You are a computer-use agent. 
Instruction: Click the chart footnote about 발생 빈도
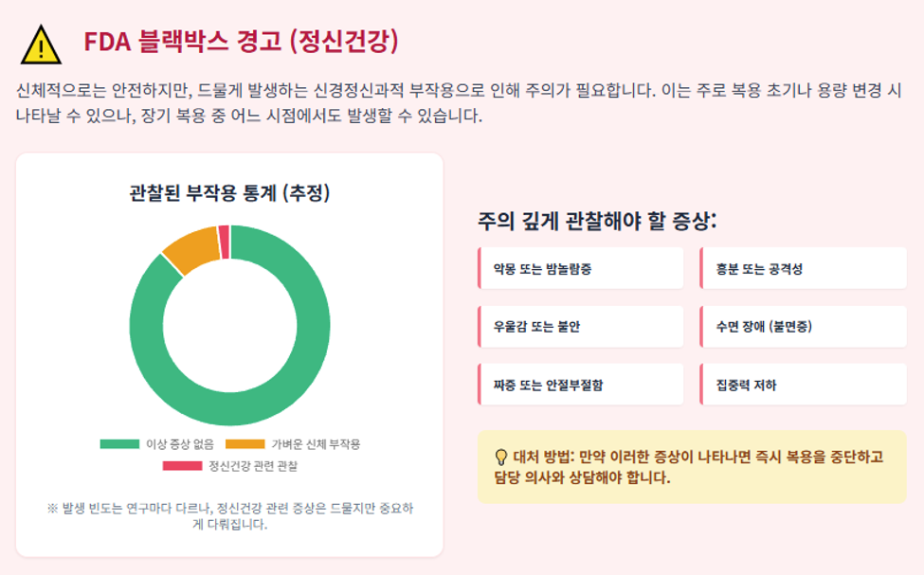click(x=230, y=516)
